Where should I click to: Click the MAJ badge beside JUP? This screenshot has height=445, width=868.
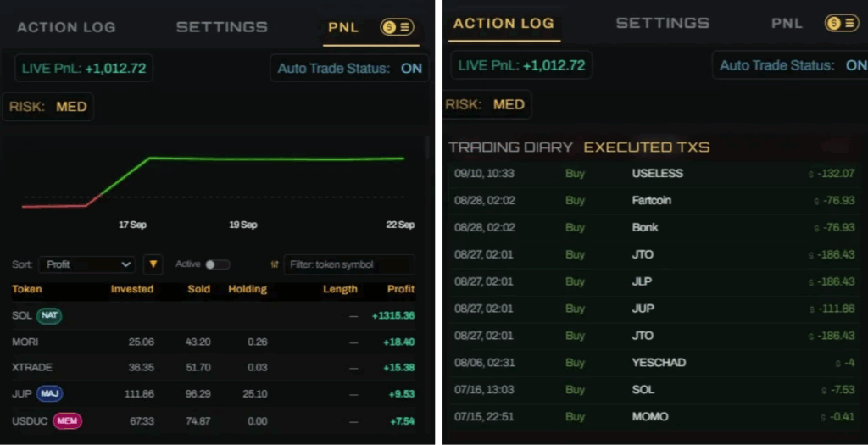tap(49, 393)
